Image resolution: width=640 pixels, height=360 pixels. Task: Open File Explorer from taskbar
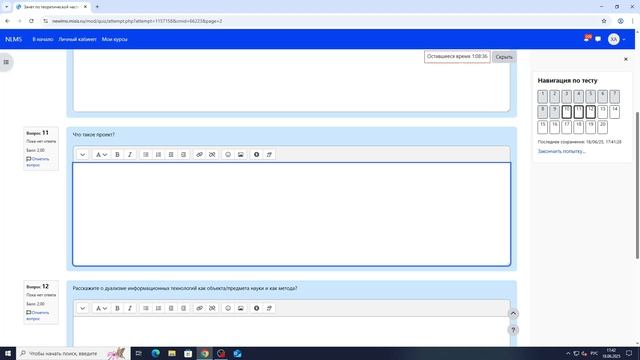click(x=172, y=353)
